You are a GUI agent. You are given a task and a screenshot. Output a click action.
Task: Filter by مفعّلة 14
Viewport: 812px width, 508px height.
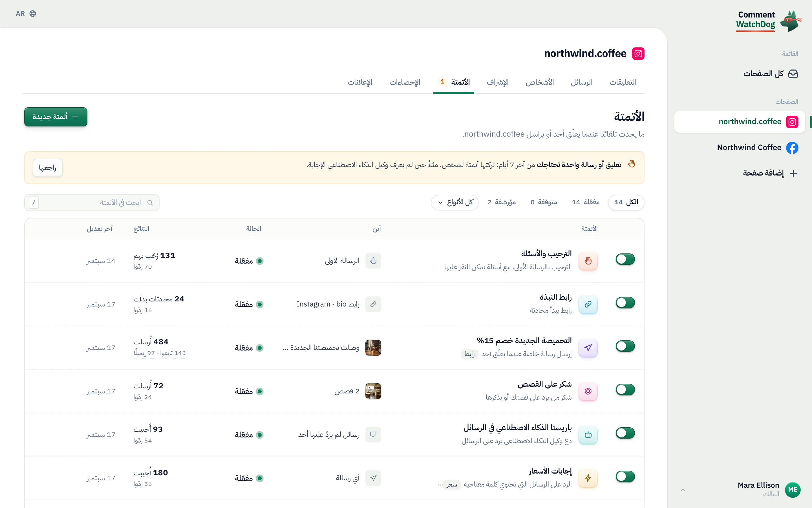(586, 202)
